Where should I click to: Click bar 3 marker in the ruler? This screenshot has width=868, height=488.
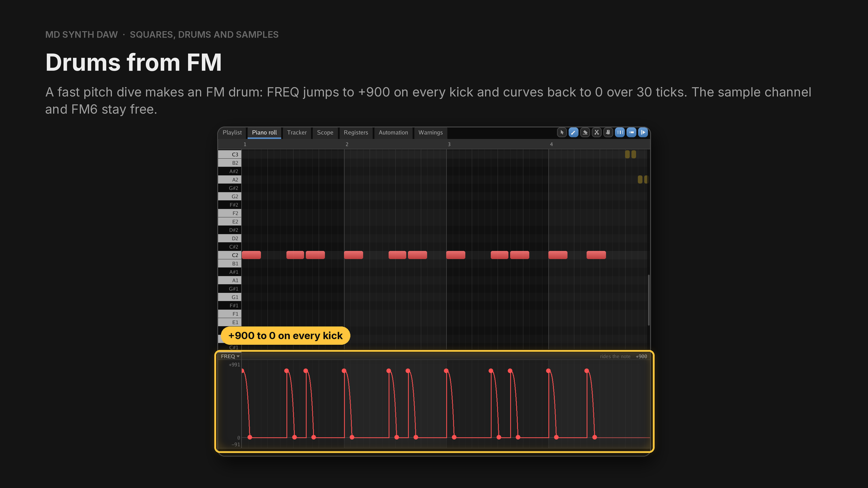pyautogui.click(x=449, y=144)
